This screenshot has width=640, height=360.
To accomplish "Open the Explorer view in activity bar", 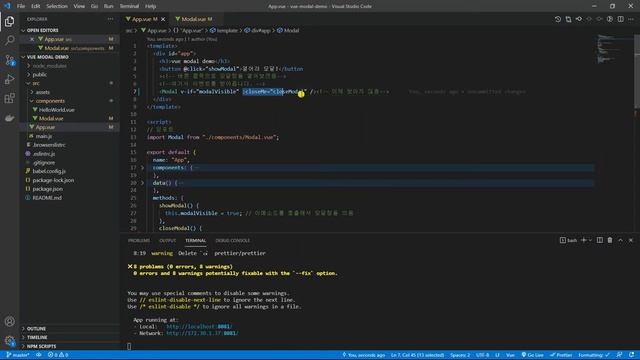I will click(9, 21).
